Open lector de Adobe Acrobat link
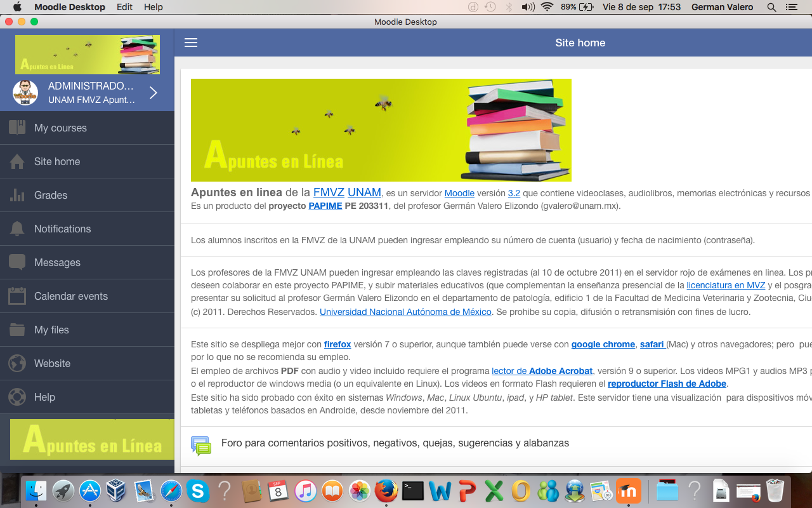Screen dimensions: 812x508 pos(542,371)
